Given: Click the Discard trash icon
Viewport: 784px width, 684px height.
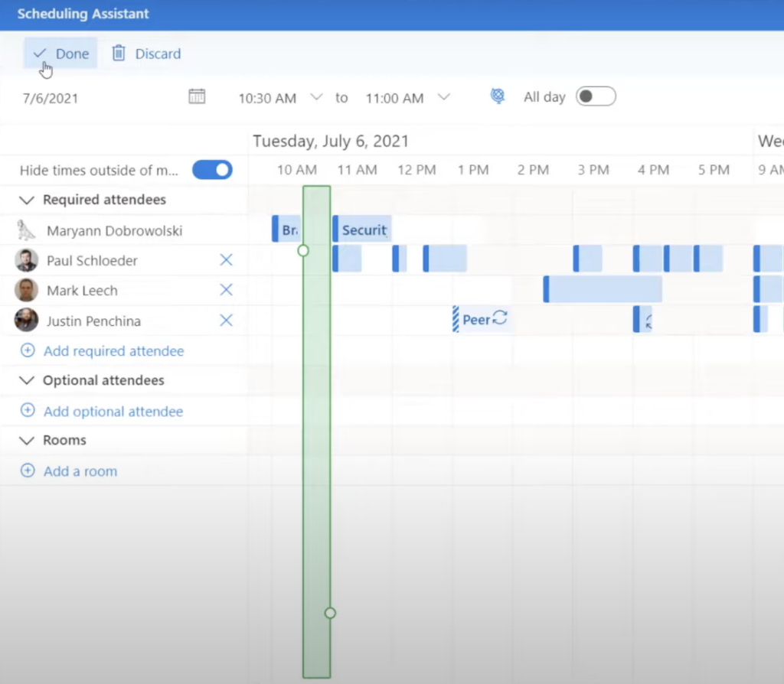Looking at the screenshot, I should coord(119,53).
